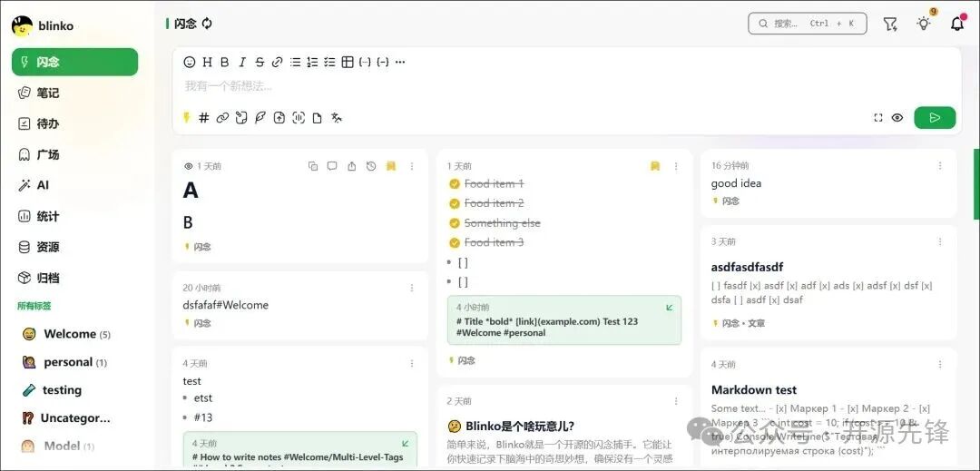This screenshot has width=980, height=471.
Task: Open notifications with the bell icon
Action: point(957,24)
